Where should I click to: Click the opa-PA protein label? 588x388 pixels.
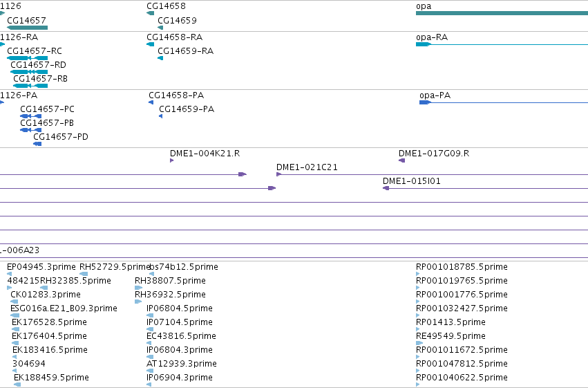pyautogui.click(x=435, y=95)
